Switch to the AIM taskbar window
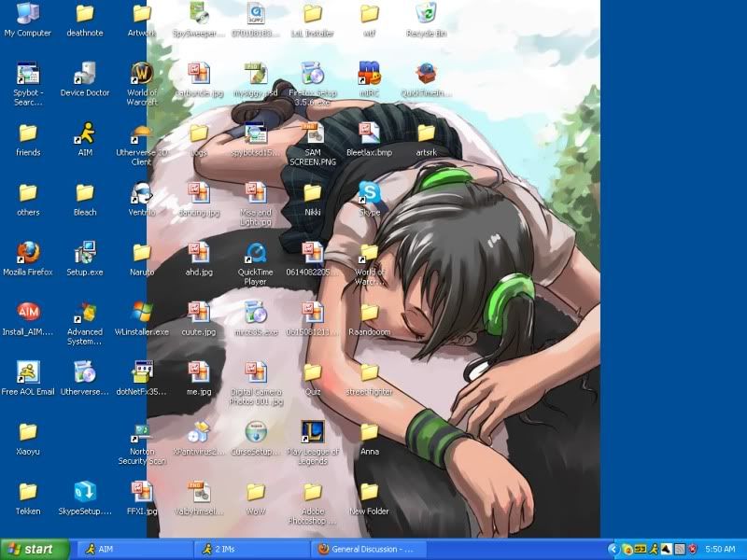Screen dimensions: 747x560 (134, 549)
